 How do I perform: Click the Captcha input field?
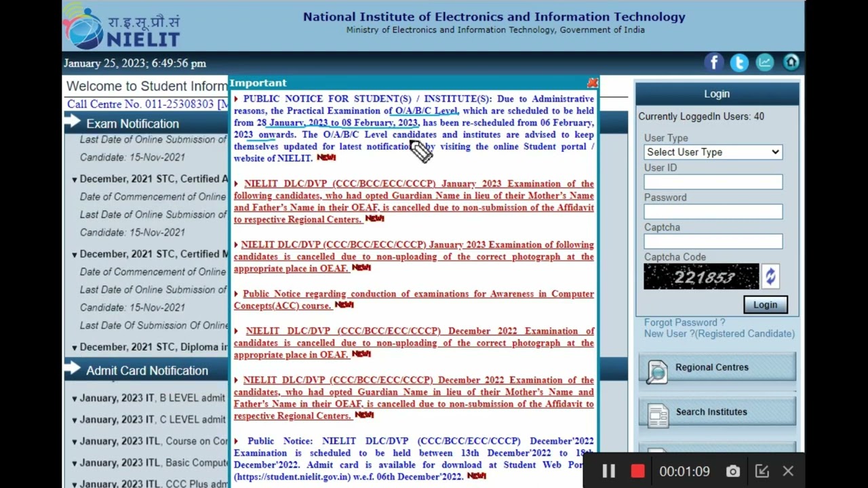tap(713, 241)
